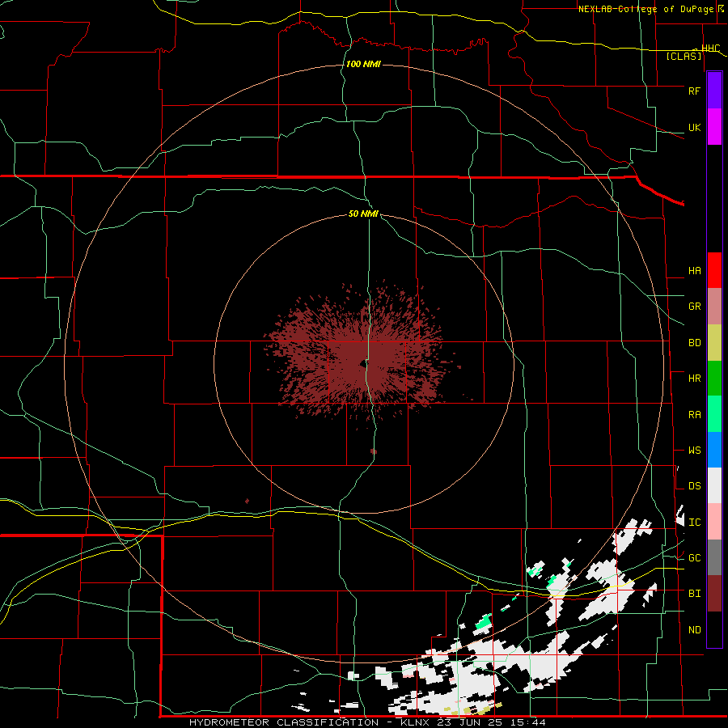728x728 pixels.
Task: Click the BD legend label
Action: tap(694, 343)
